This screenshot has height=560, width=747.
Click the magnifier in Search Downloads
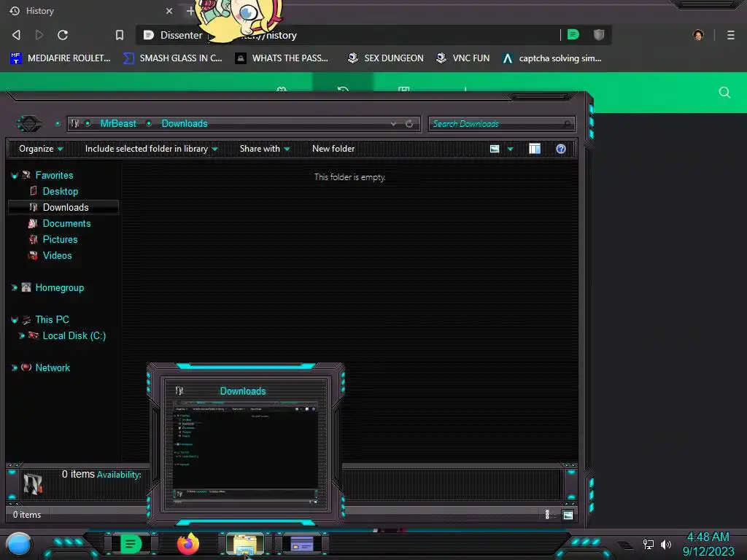567,124
